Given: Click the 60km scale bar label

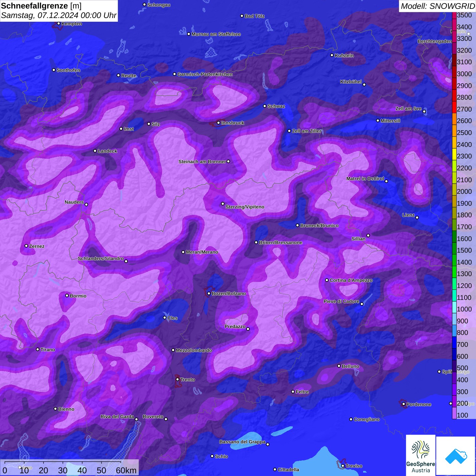Looking at the screenshot, I should (x=126, y=470).
